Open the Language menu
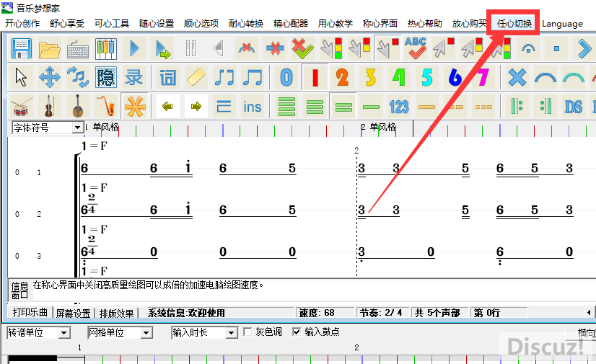This screenshot has width=596, height=364. (x=562, y=24)
